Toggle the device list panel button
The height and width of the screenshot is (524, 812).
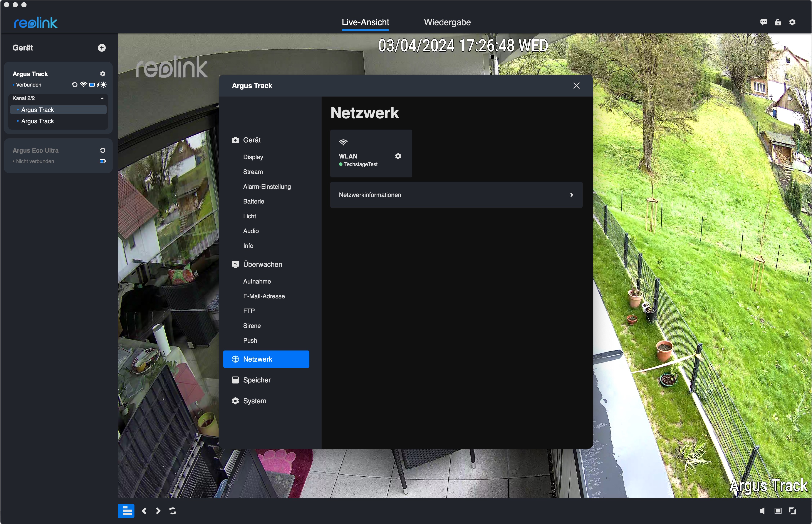pyautogui.click(x=126, y=511)
